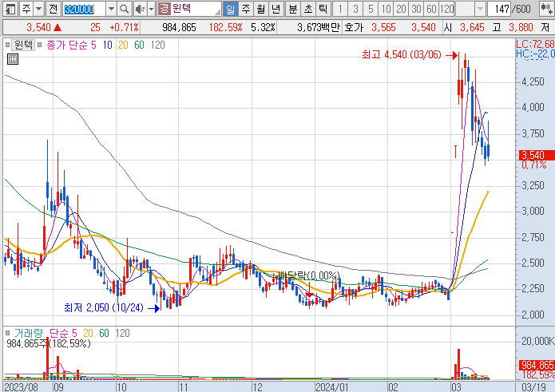
Task: Toggle the small box before 거래량
Action: point(7,333)
